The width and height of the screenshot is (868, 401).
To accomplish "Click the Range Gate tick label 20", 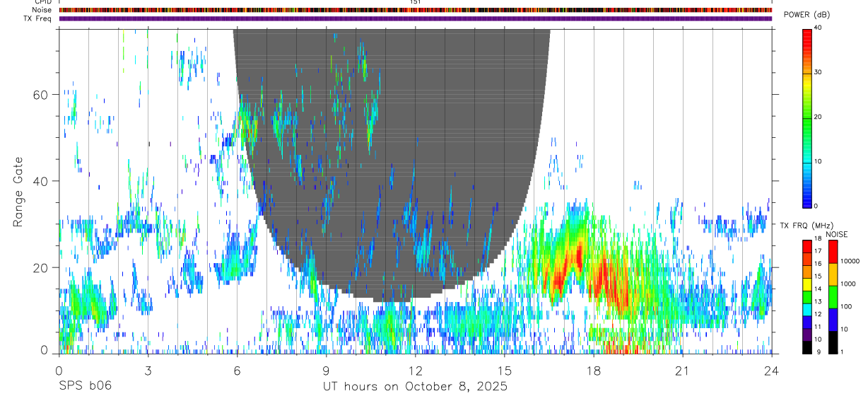I will [x=42, y=267].
